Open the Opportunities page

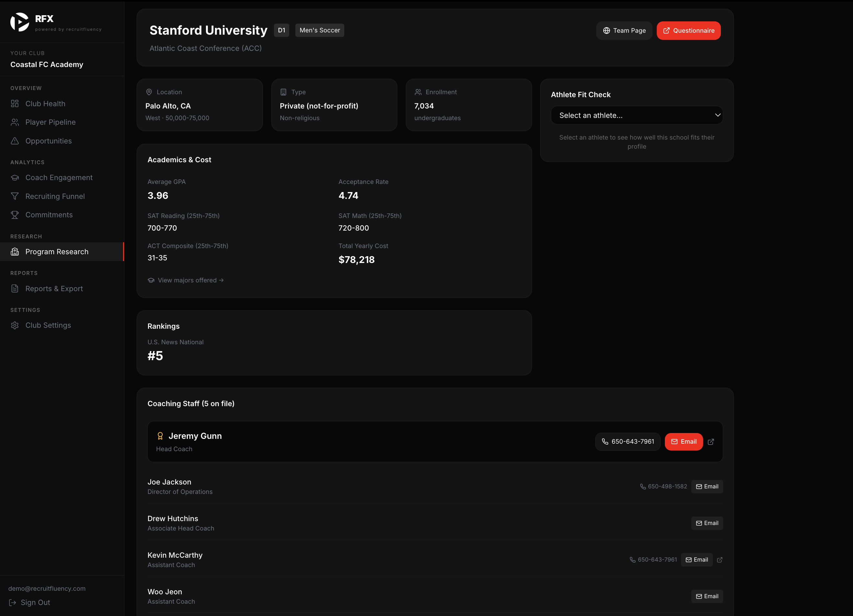tap(62, 141)
